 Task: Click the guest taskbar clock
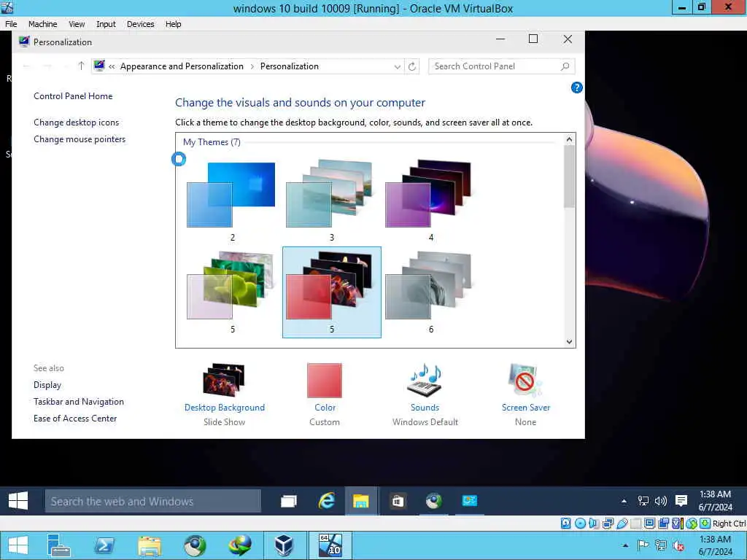715,501
